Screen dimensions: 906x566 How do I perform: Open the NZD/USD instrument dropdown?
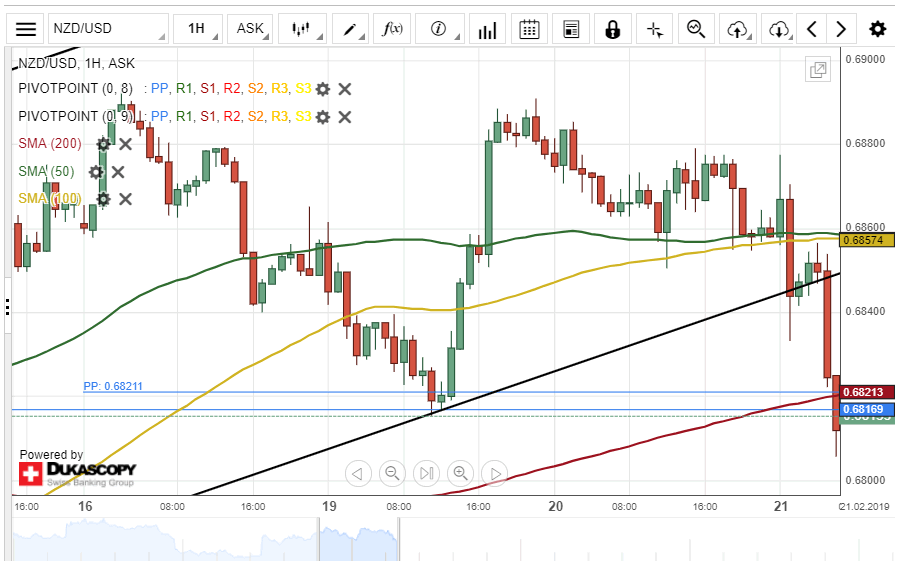coord(108,28)
